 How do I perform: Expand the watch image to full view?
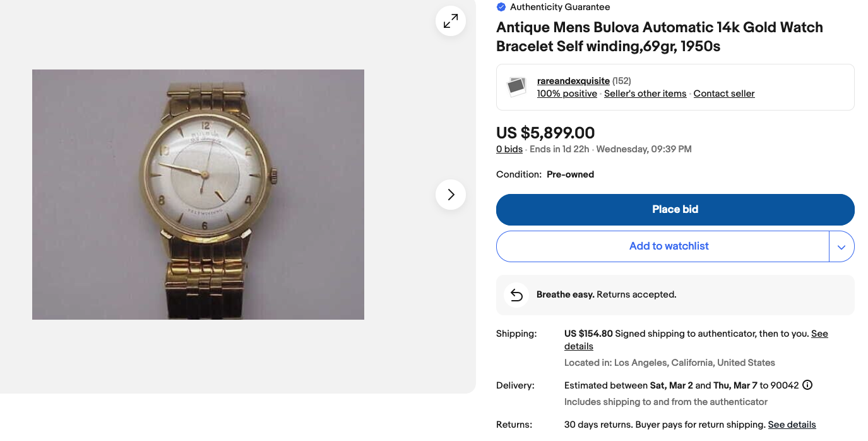(451, 21)
